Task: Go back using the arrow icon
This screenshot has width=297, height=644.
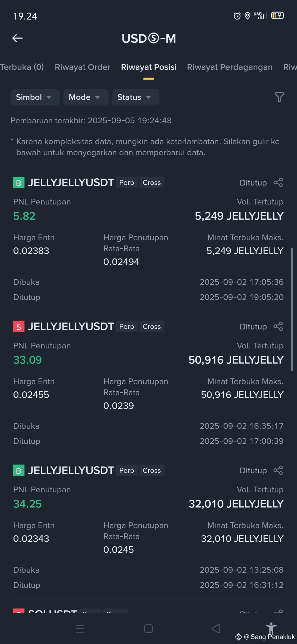Action: coord(18,38)
